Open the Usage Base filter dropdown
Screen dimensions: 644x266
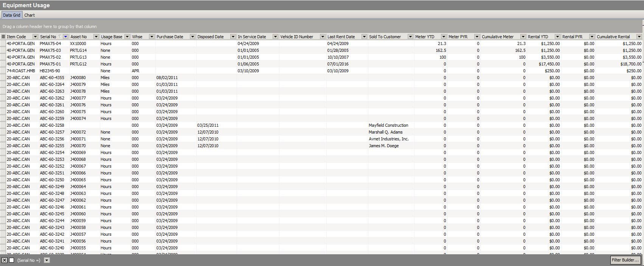click(x=127, y=37)
